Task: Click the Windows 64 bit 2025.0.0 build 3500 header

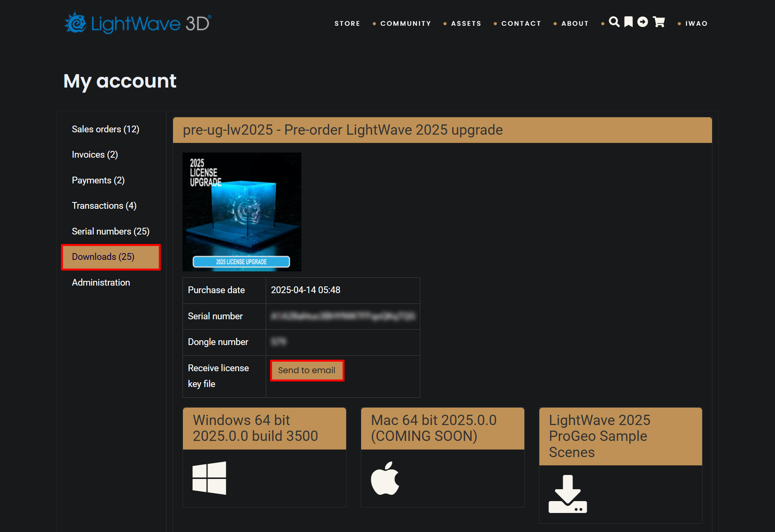Action: (264, 428)
